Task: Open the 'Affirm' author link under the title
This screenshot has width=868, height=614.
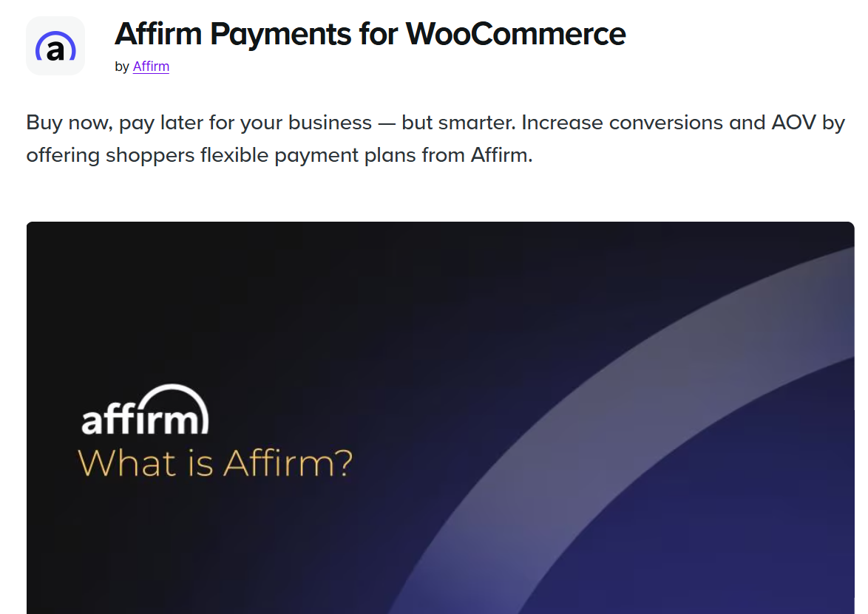Action: (x=151, y=66)
